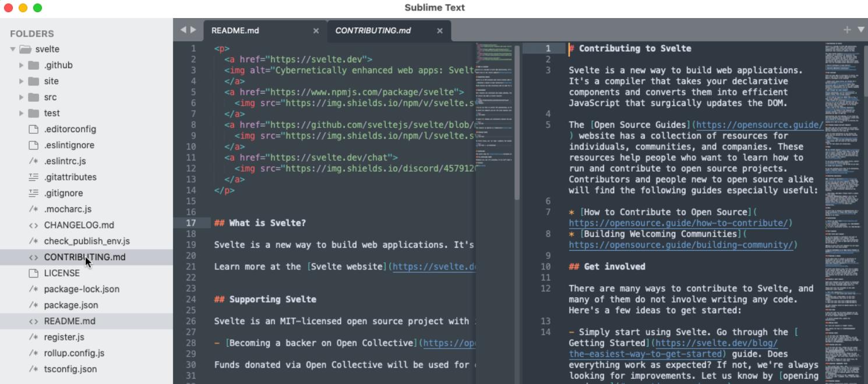Close the README.md tab
Screen dimensions: 868x384
(316, 31)
